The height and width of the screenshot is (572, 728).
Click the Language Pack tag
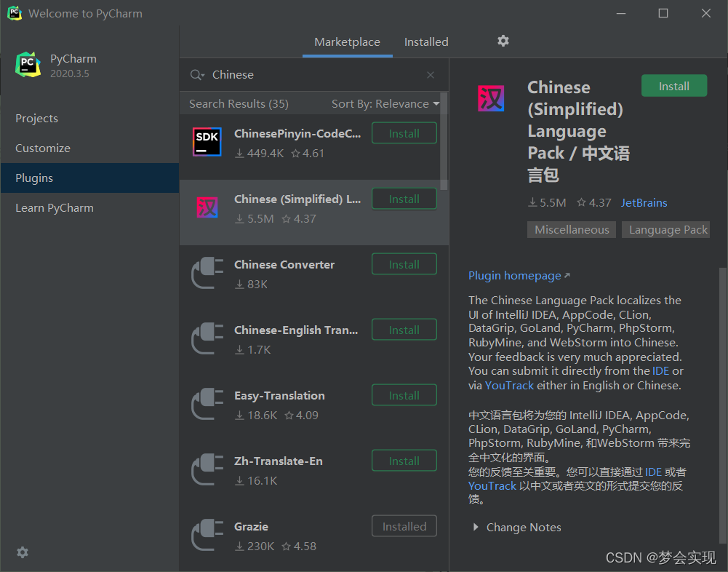click(x=666, y=229)
